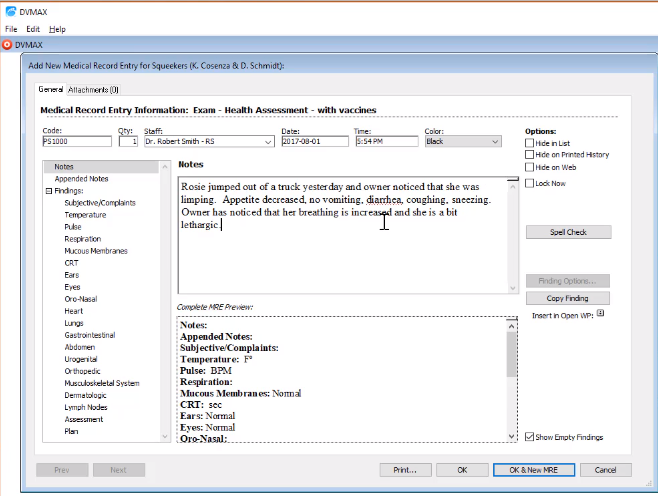Image resolution: width=658 pixels, height=496 pixels.
Task: Select Abdomen finding
Action: (80, 347)
